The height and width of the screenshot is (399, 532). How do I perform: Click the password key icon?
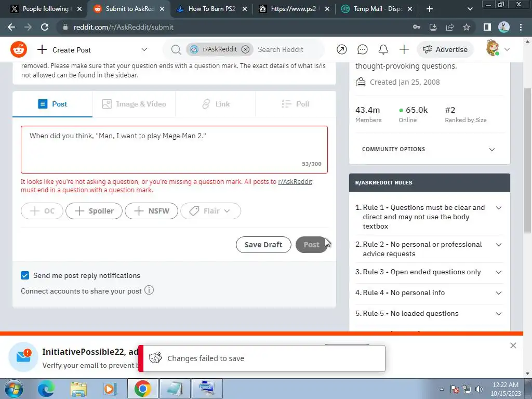pyautogui.click(x=417, y=27)
